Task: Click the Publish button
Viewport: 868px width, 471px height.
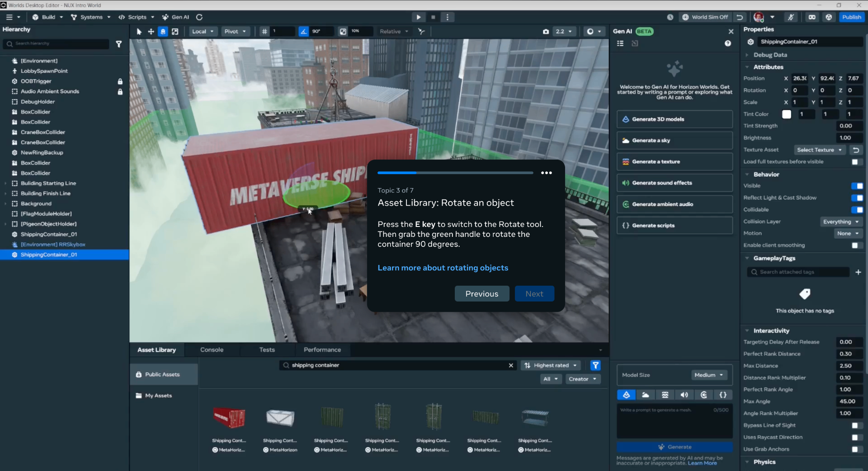Action: (x=851, y=17)
